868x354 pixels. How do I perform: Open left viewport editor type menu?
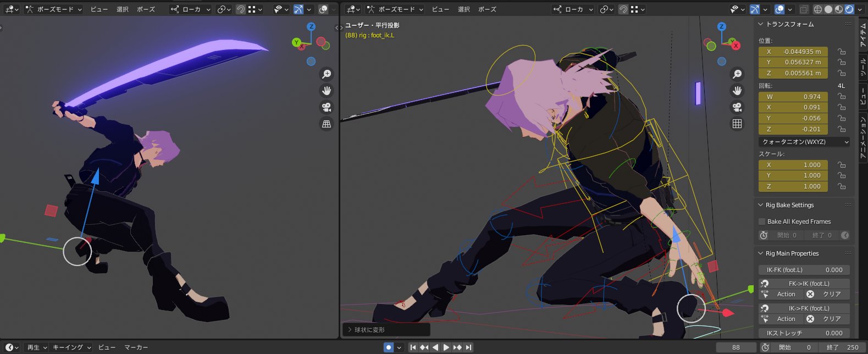click(x=12, y=9)
